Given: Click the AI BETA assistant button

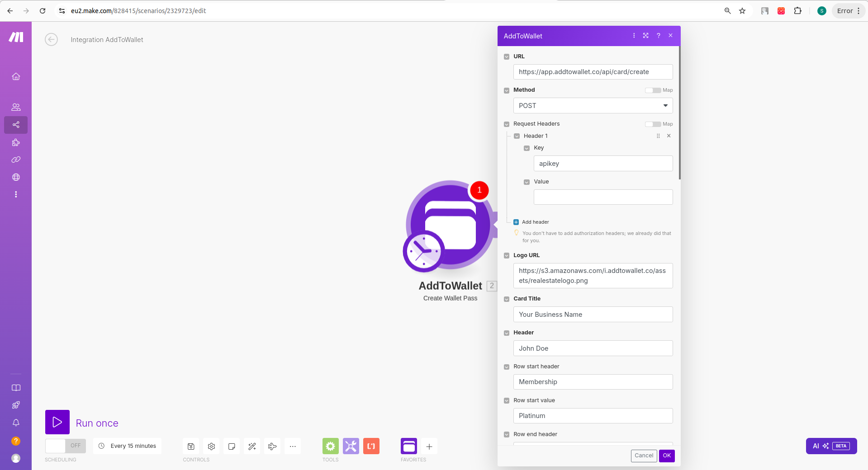Looking at the screenshot, I should click(831, 446).
